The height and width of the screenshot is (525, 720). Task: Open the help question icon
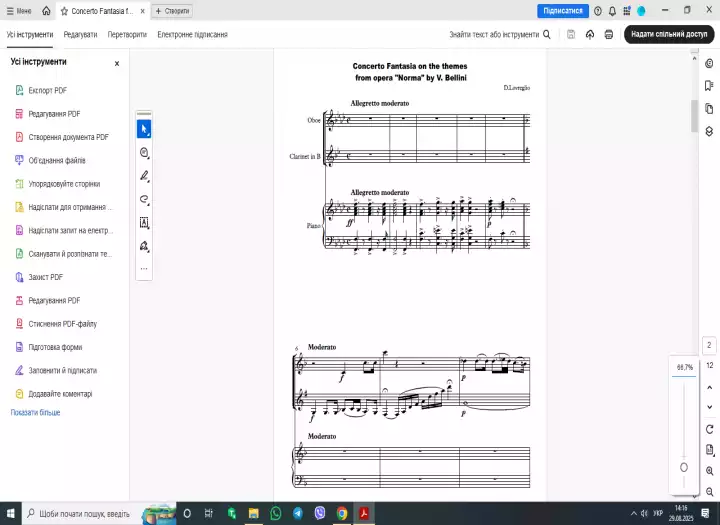[597, 11]
